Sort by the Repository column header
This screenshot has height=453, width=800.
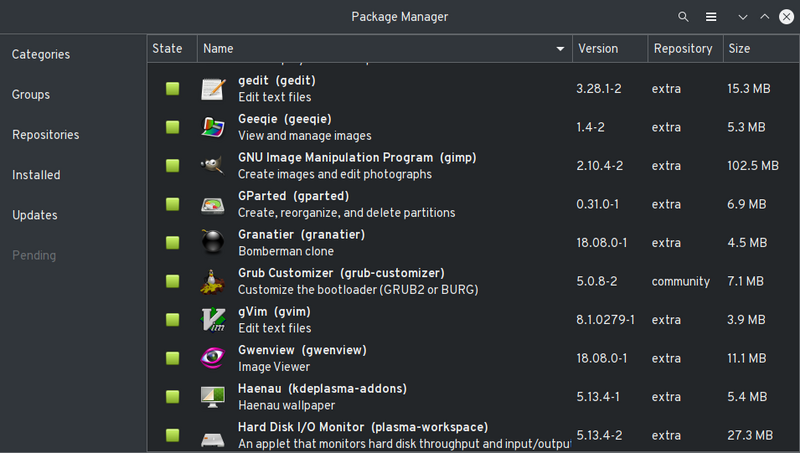pos(686,49)
